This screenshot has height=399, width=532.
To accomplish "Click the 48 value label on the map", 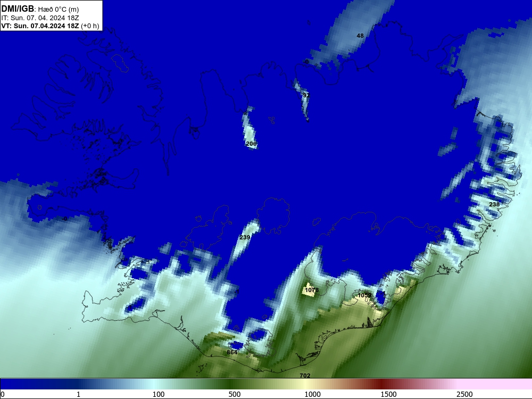I will tap(360, 36).
